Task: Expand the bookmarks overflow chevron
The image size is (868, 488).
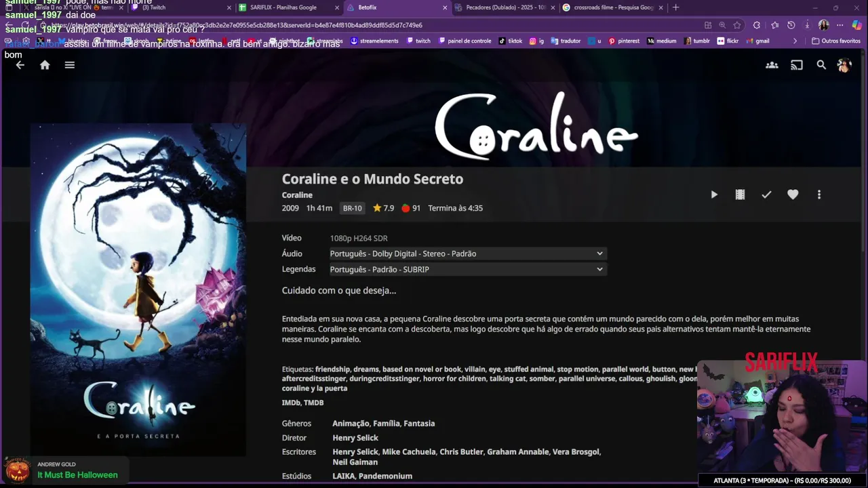Action: pyautogui.click(x=795, y=41)
